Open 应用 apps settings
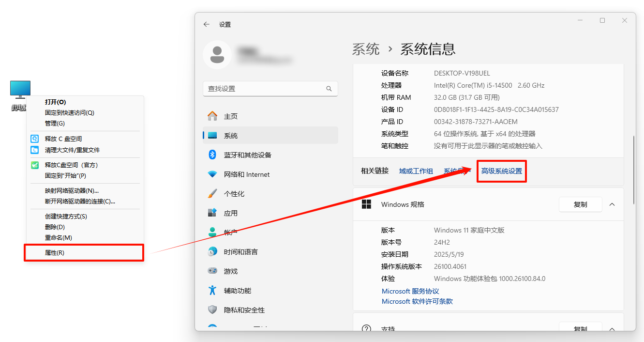This screenshot has height=342, width=644. click(230, 213)
